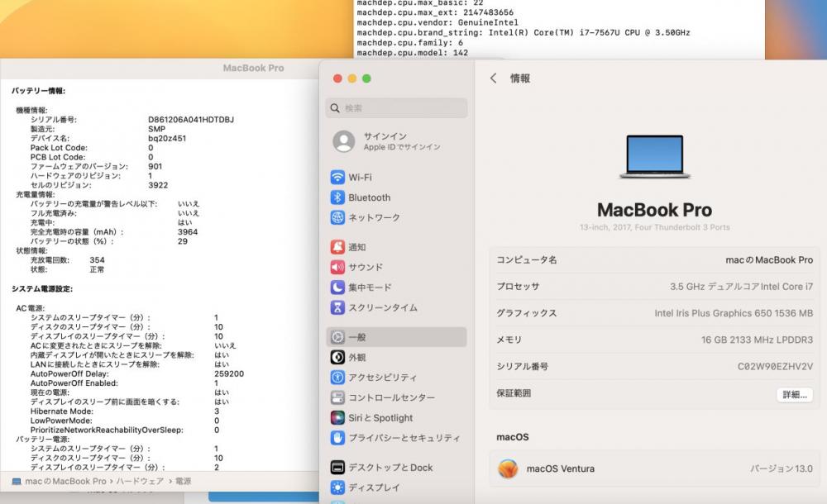Select AutoPowerOff Delay value 259200
Screen dimensions: 827x504
pos(229,373)
